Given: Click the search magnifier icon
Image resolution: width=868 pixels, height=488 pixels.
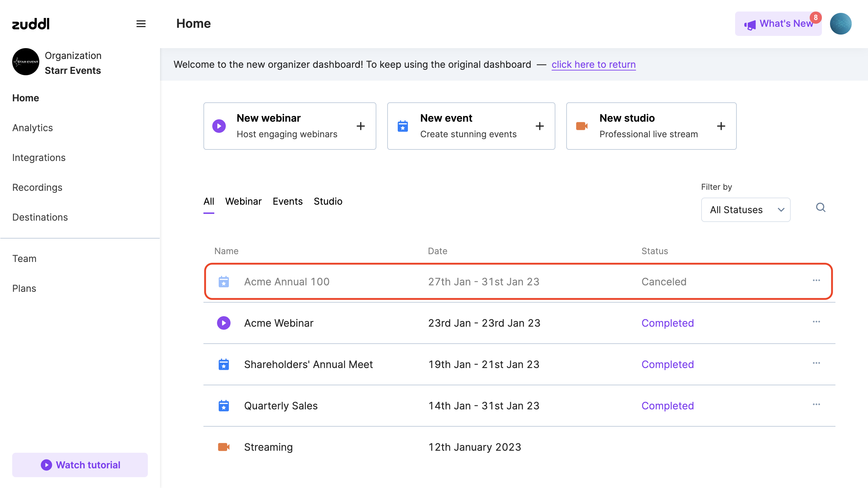Looking at the screenshot, I should tap(821, 207).
